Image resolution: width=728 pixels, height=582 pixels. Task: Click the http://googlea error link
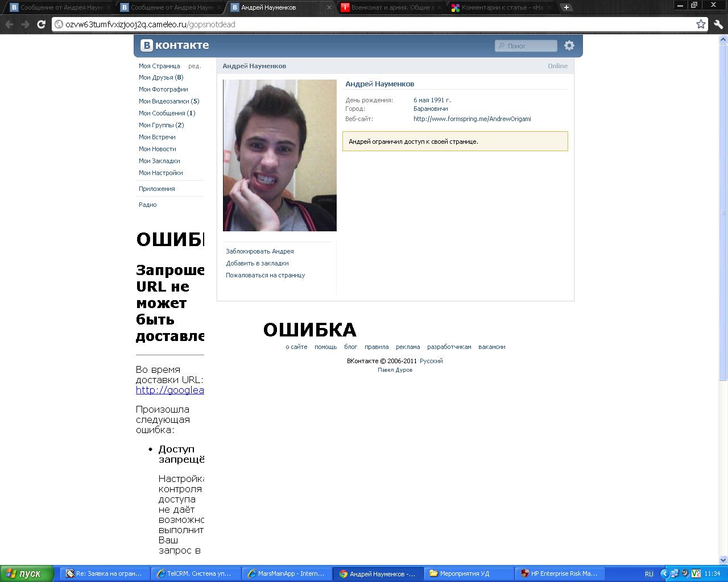click(x=170, y=390)
